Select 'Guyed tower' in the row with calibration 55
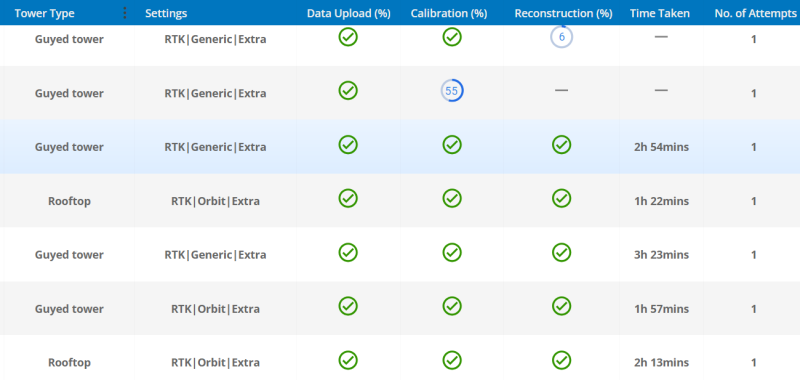The image size is (800, 380). [69, 93]
